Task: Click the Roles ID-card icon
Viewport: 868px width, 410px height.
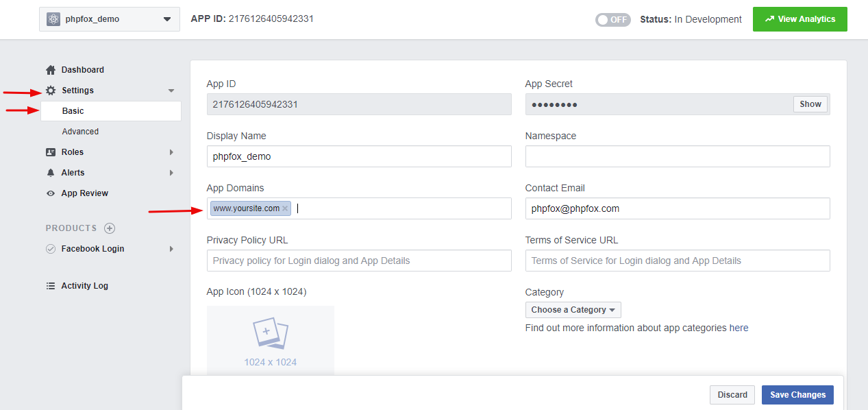Action: pos(51,152)
